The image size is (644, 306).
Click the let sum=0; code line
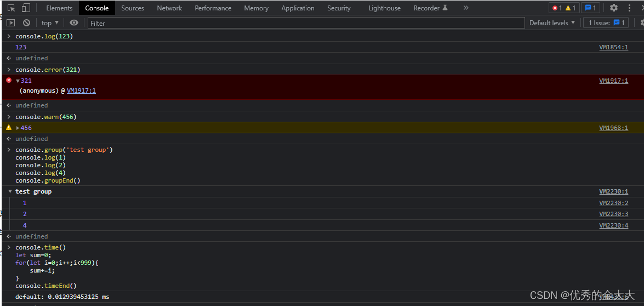pyautogui.click(x=33, y=255)
